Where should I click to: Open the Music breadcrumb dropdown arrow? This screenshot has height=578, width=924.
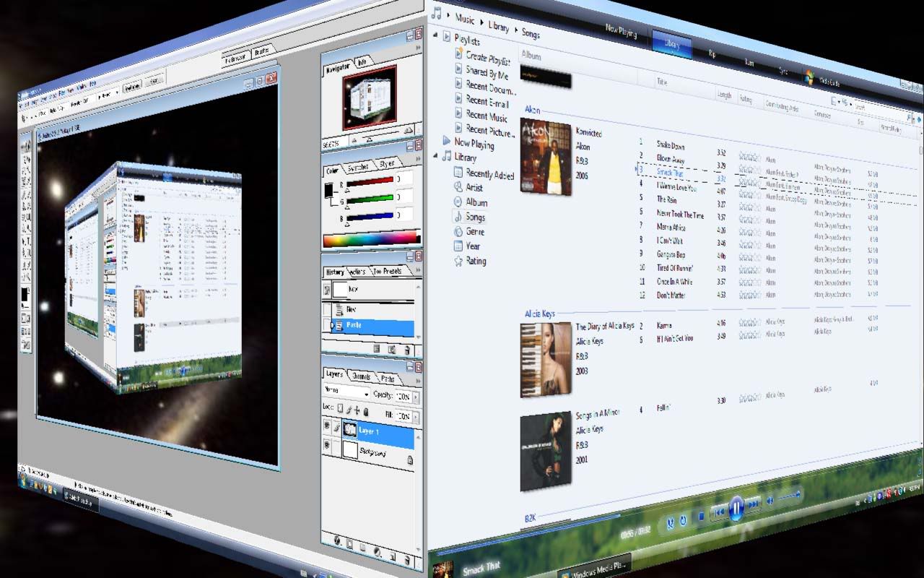[x=481, y=22]
